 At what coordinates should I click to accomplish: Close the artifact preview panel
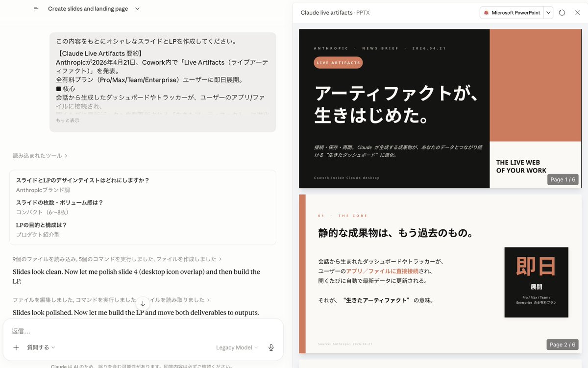click(x=578, y=13)
